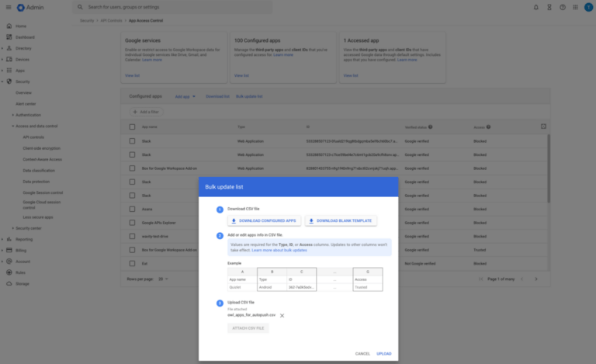
Task: Cancel the bulk update dialog
Action: coord(362,354)
